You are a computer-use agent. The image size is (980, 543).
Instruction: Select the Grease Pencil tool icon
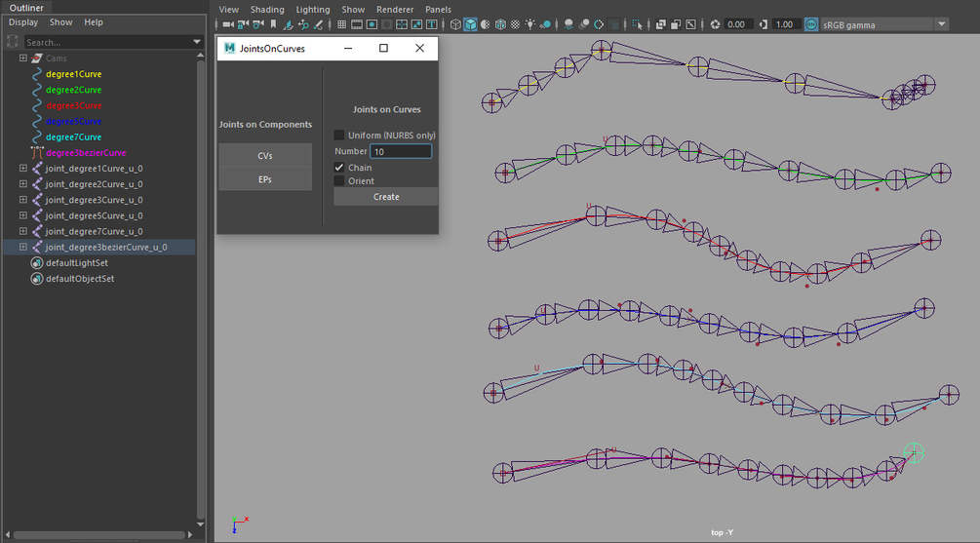[318, 24]
